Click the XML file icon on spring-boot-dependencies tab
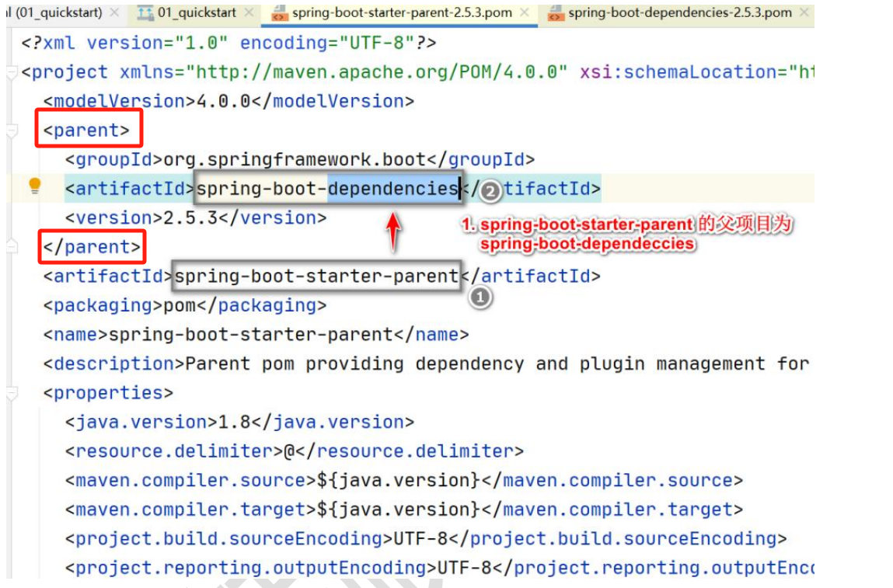893x588 pixels. (556, 13)
